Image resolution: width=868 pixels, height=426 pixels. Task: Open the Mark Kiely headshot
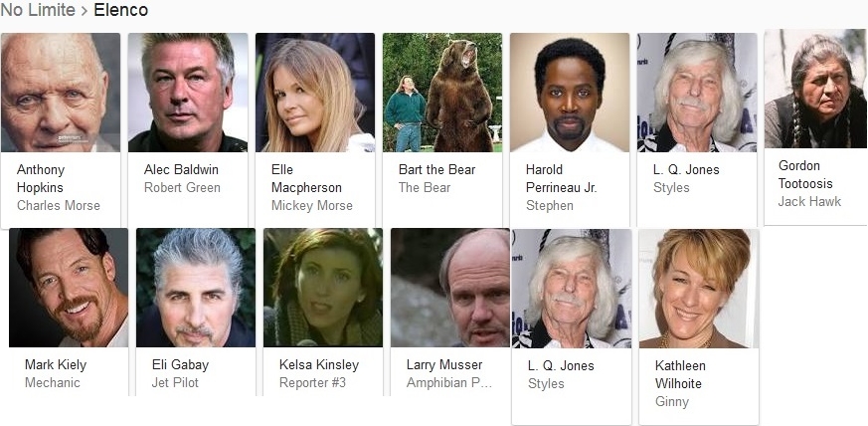coord(69,288)
